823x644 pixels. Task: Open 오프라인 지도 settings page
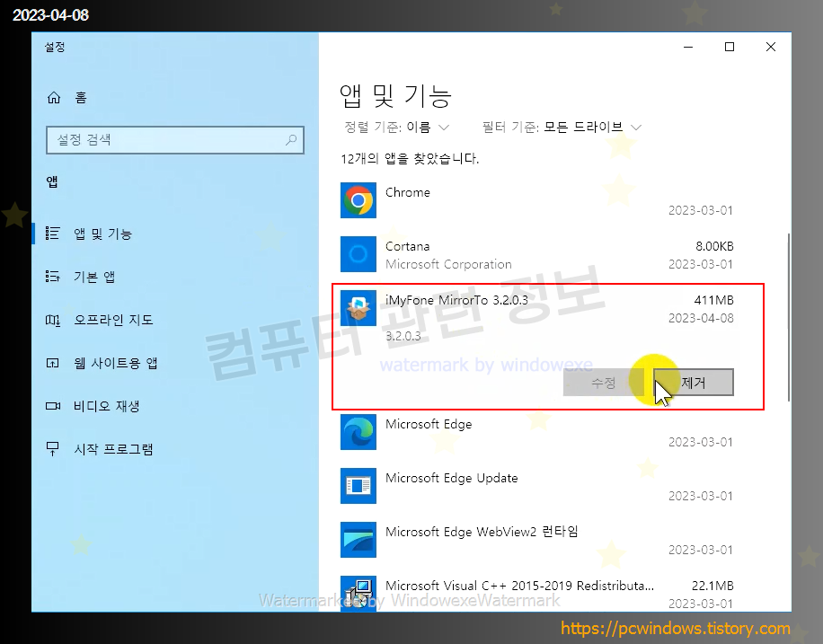point(113,320)
